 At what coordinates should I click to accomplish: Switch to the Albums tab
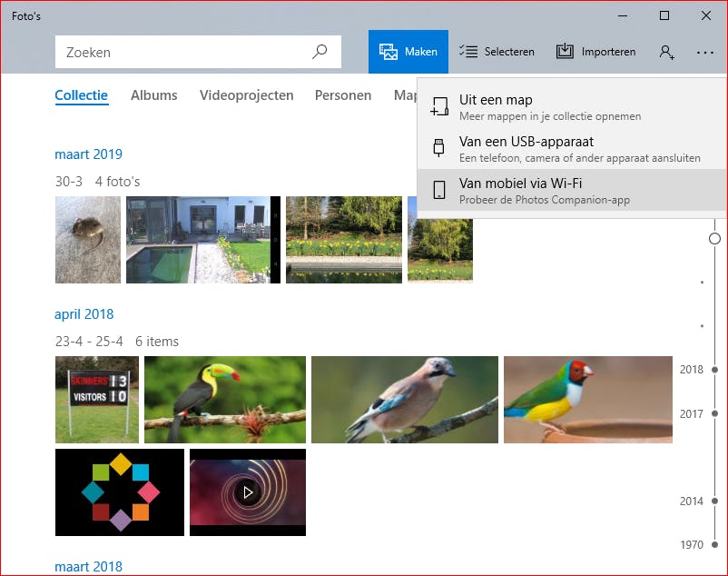[x=153, y=95]
